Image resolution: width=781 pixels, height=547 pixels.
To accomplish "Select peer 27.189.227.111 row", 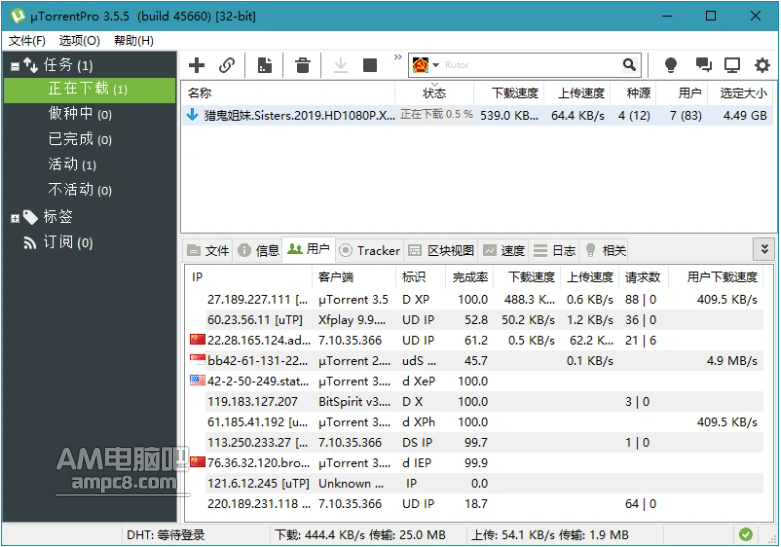I will click(475, 299).
